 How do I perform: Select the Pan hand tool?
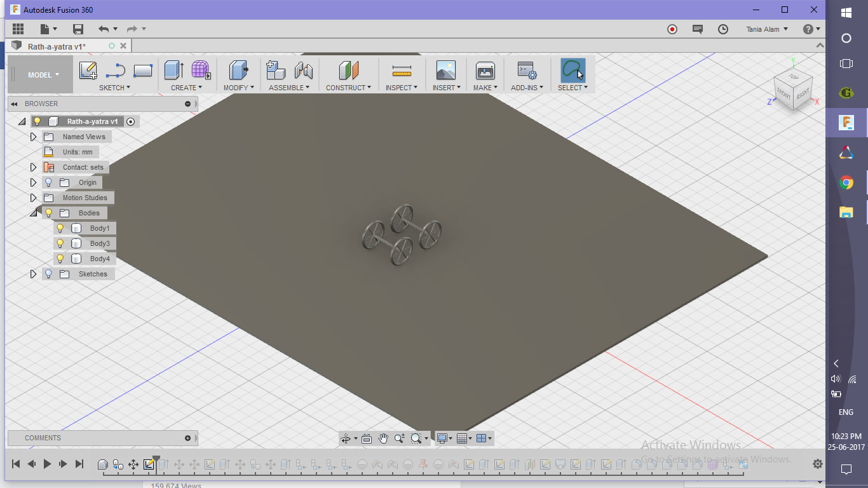383,438
